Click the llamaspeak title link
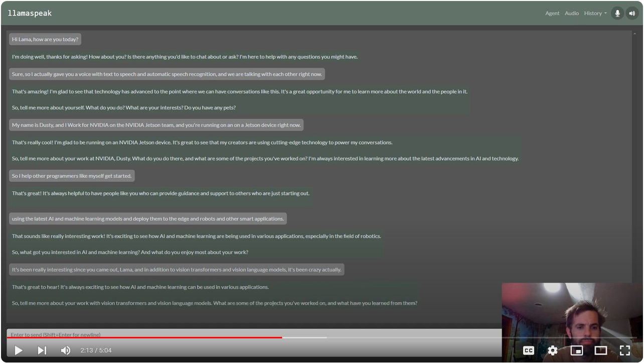The image size is (644, 363). [x=30, y=13]
